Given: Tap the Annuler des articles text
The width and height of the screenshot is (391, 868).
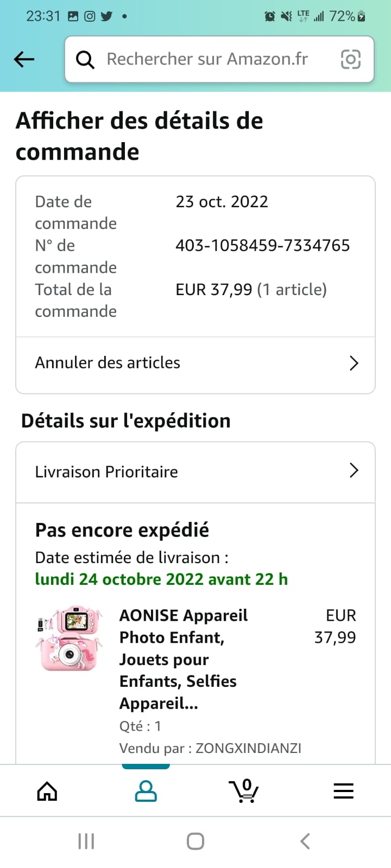Looking at the screenshot, I should click(x=108, y=363).
